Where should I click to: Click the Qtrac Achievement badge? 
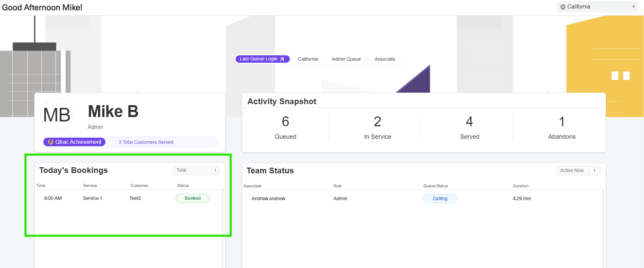[x=75, y=142]
